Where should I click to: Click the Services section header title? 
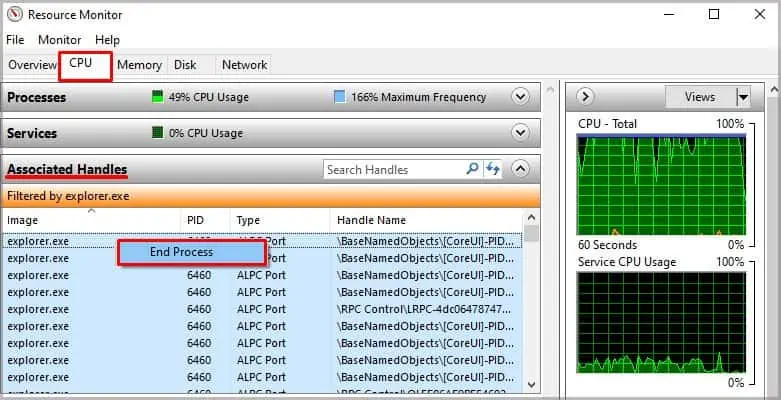31,133
